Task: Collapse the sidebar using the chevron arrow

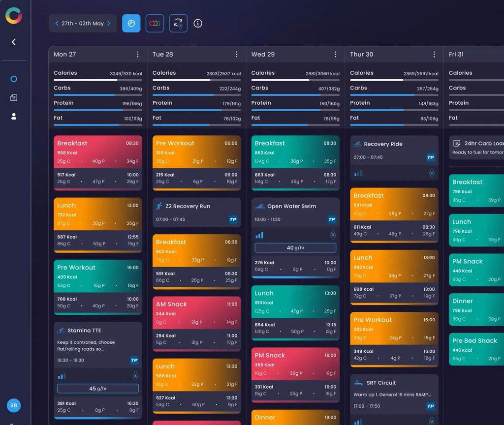Action: pyautogui.click(x=13, y=42)
